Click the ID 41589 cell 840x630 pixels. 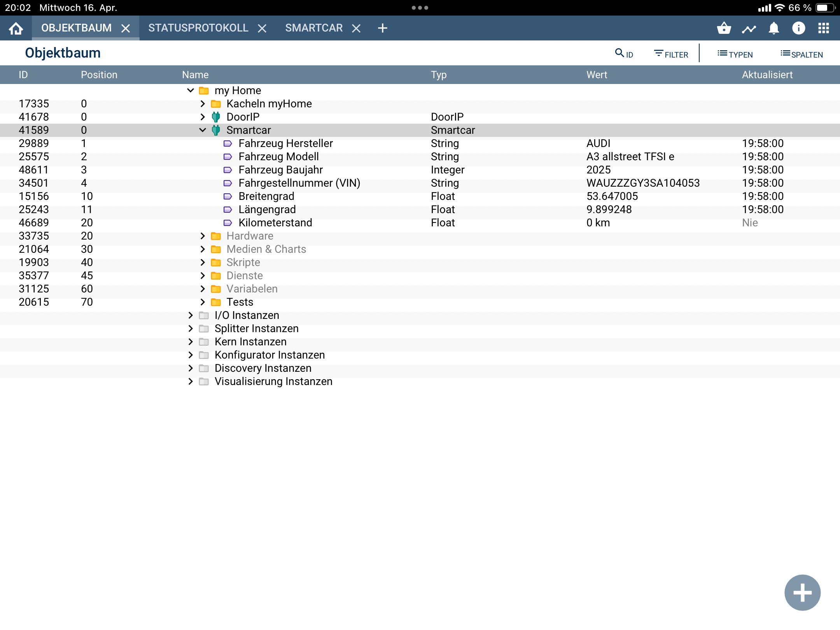pyautogui.click(x=34, y=130)
